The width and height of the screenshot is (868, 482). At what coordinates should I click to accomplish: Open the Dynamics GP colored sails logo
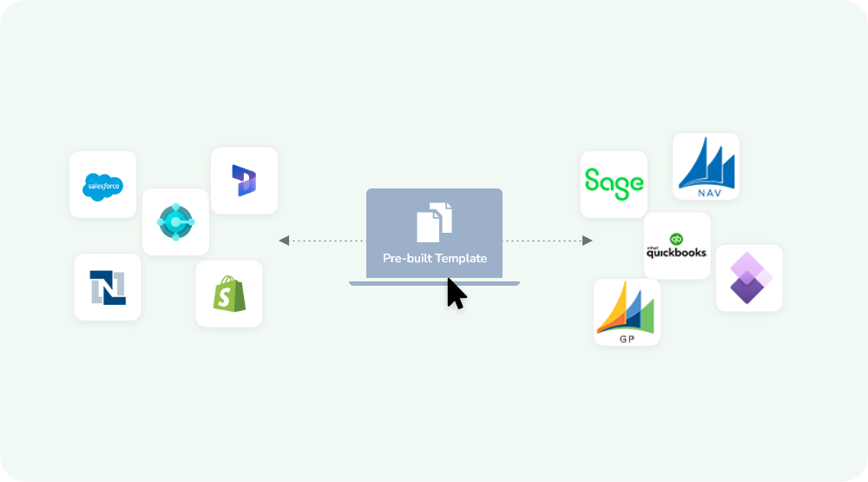627,308
